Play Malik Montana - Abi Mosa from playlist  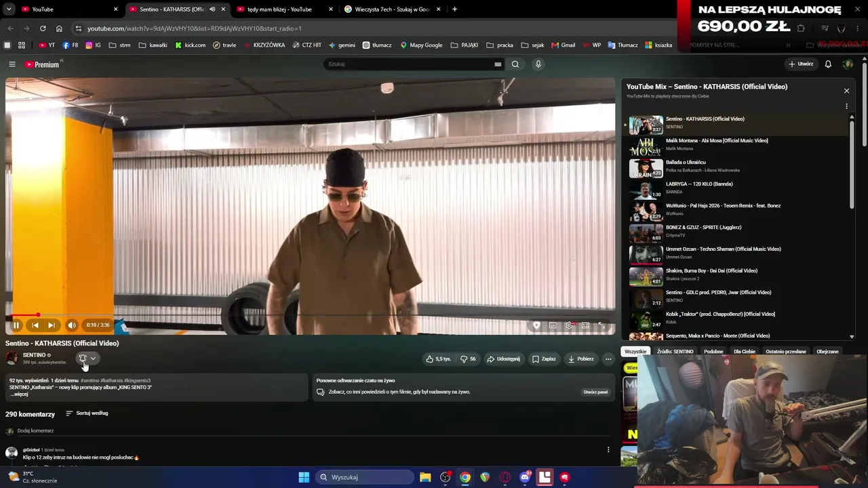tap(736, 146)
